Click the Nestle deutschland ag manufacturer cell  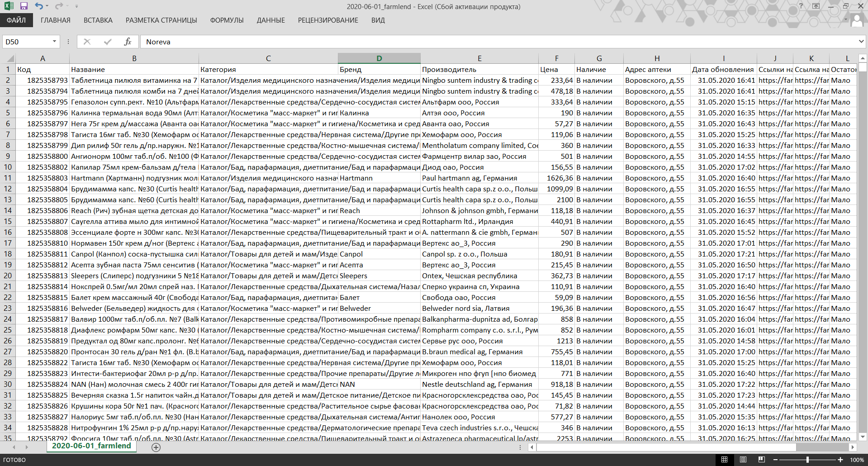479,384
